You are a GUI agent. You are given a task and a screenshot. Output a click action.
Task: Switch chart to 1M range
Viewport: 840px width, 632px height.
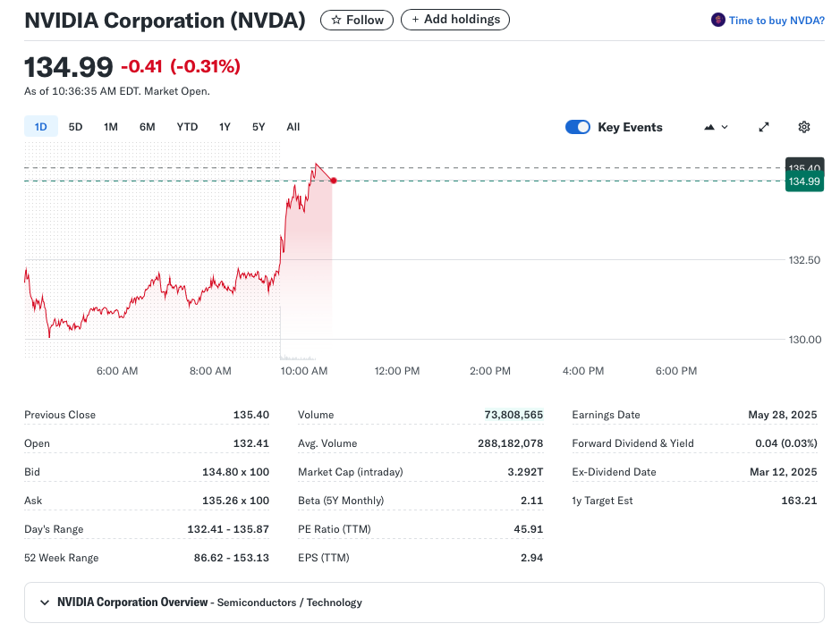[111, 127]
